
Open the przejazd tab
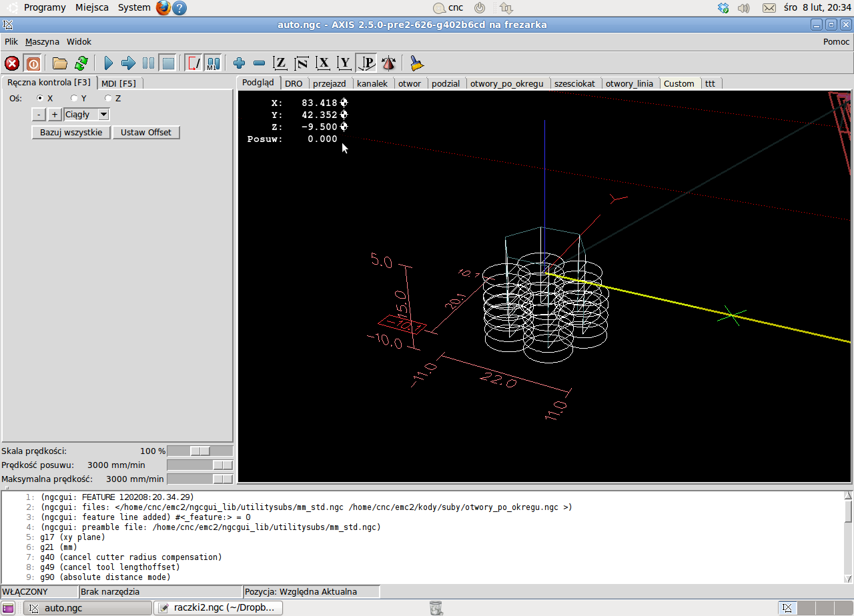330,83
